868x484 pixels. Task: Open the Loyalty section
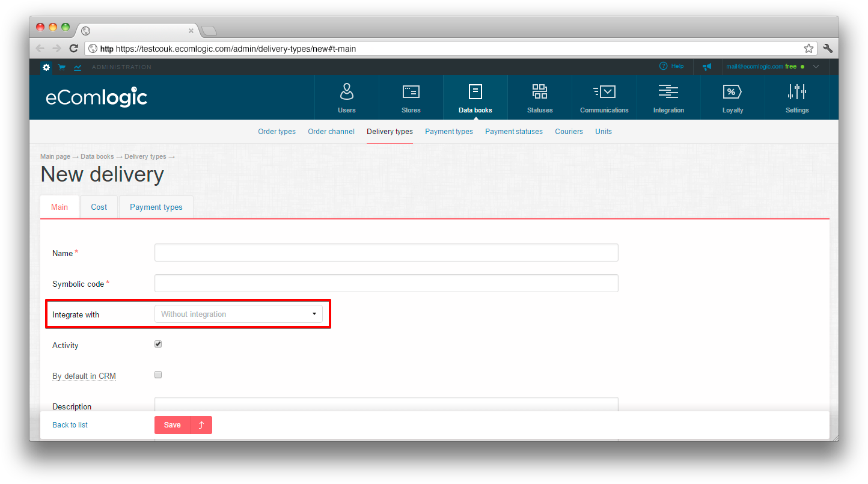tap(733, 97)
